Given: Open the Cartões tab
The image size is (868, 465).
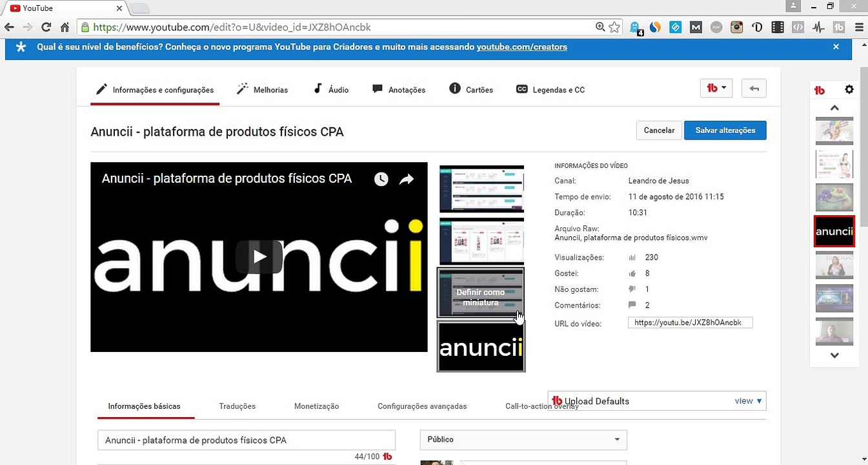Looking at the screenshot, I should pos(471,90).
